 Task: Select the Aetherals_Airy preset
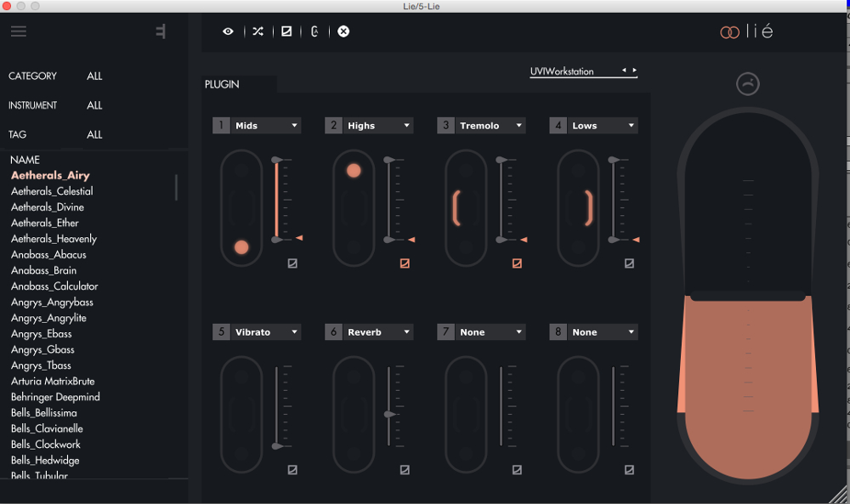tap(50, 175)
